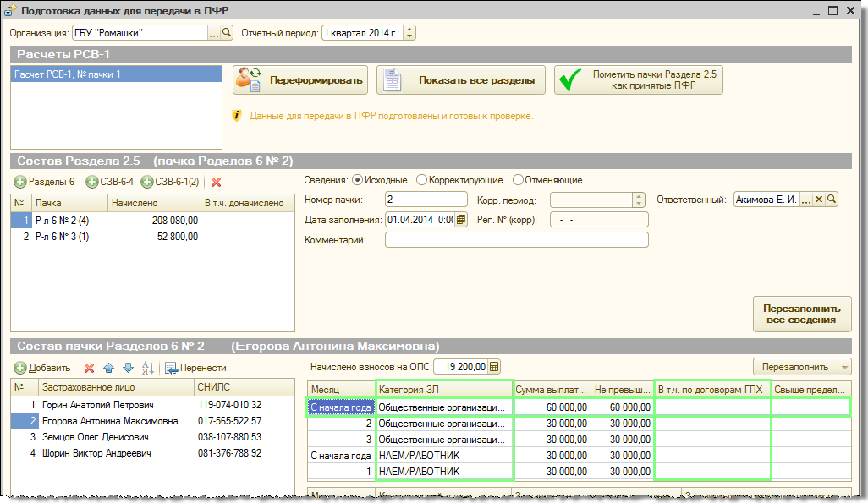Add СЗВ-6-1(2) pack
Viewport: 868px width, 503px height.
pos(170,182)
